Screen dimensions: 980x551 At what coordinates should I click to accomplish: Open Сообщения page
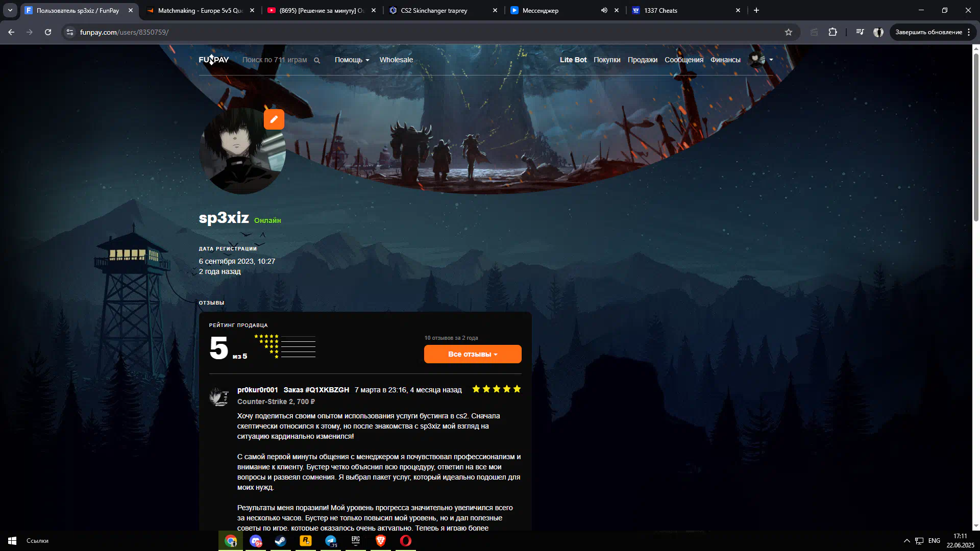pyautogui.click(x=683, y=60)
